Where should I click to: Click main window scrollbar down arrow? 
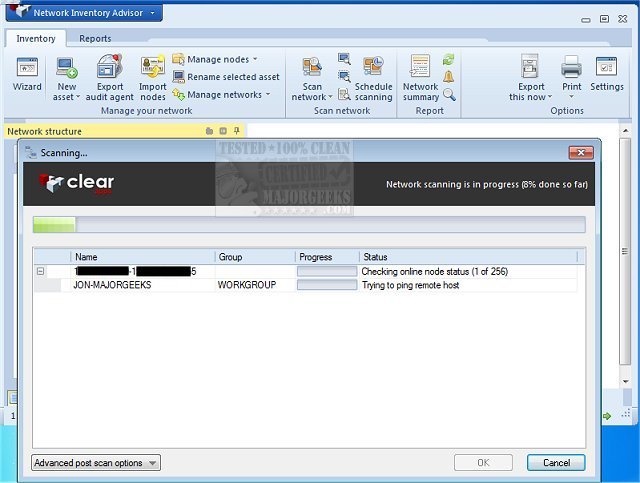pos(625,381)
